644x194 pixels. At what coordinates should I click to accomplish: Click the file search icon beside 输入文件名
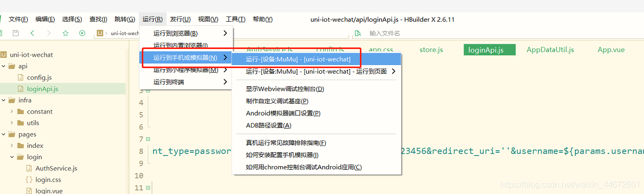click(x=357, y=34)
